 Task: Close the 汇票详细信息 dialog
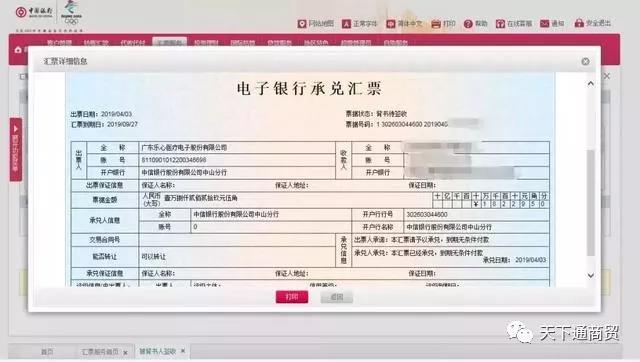[x=585, y=61]
